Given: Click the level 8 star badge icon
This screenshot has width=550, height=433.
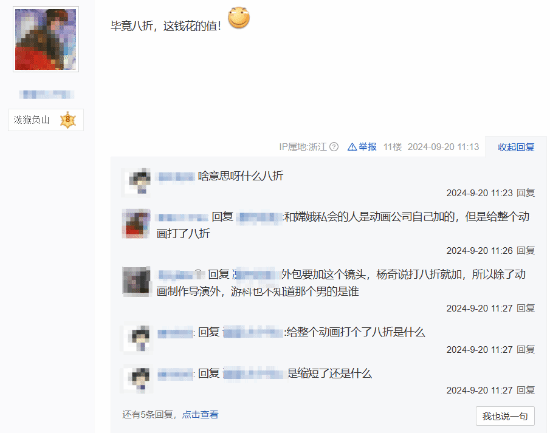Looking at the screenshot, I should coord(68,120).
